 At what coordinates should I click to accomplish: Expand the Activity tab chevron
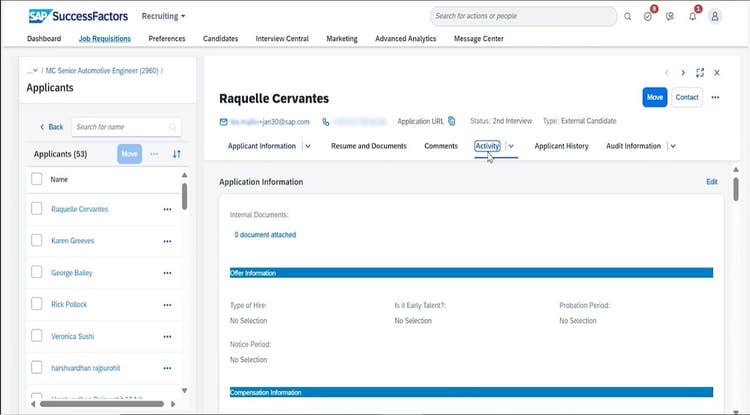[511, 146]
